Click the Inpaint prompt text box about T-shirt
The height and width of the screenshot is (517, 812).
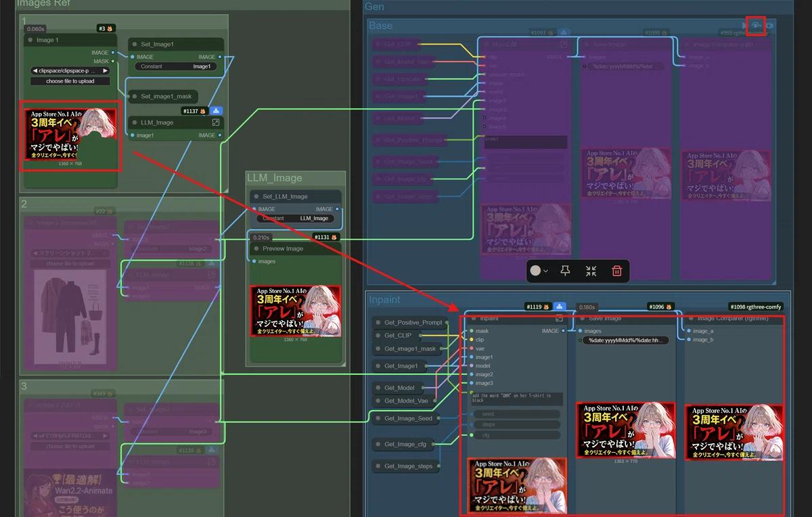pos(516,398)
